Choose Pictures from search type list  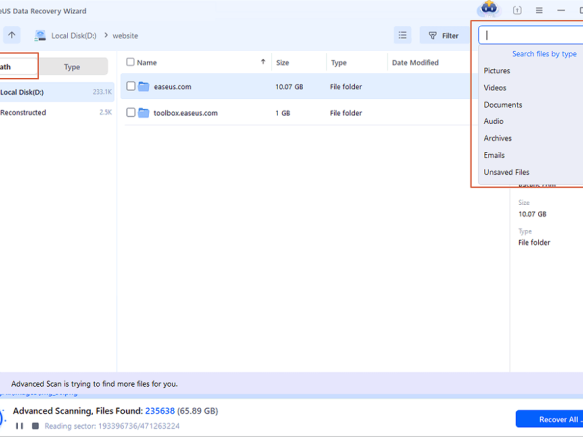click(497, 71)
